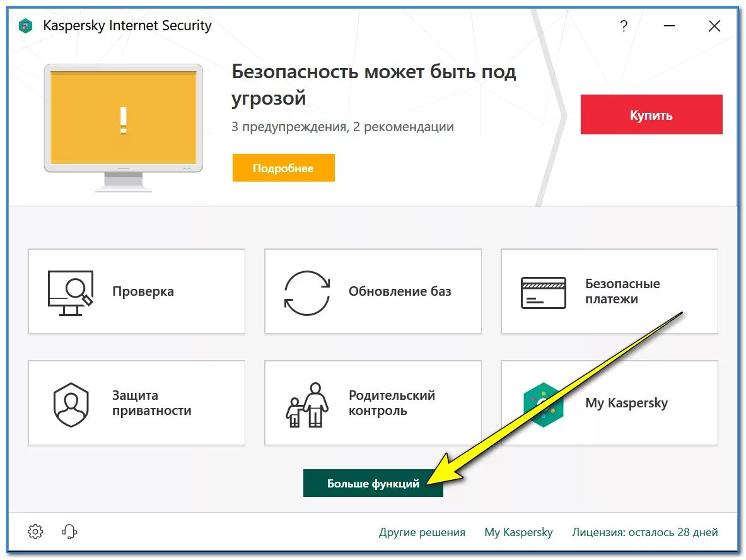
Task: Click the privacy protection shield icon
Action: coord(71,404)
